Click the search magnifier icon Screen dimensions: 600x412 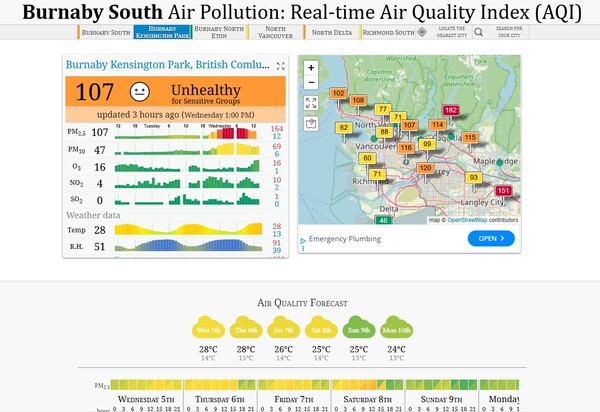(x=478, y=32)
